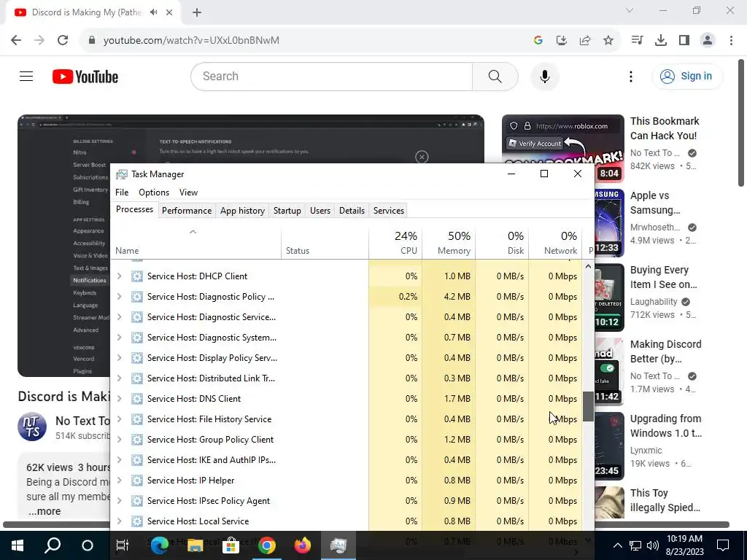Open Windows Start menu
Image resolution: width=747 pixels, height=560 pixels.
pyautogui.click(x=18, y=545)
